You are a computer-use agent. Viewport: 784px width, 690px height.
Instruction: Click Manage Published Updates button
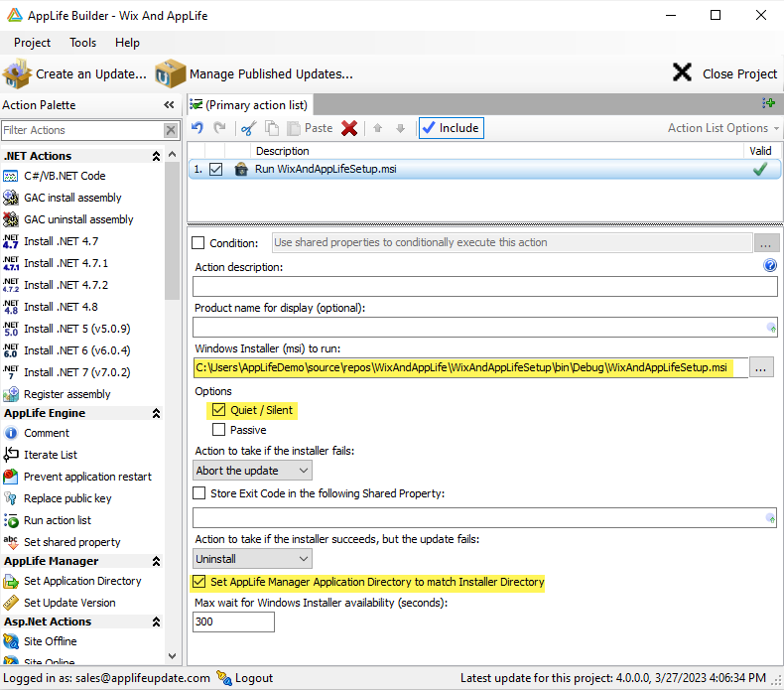click(x=254, y=74)
